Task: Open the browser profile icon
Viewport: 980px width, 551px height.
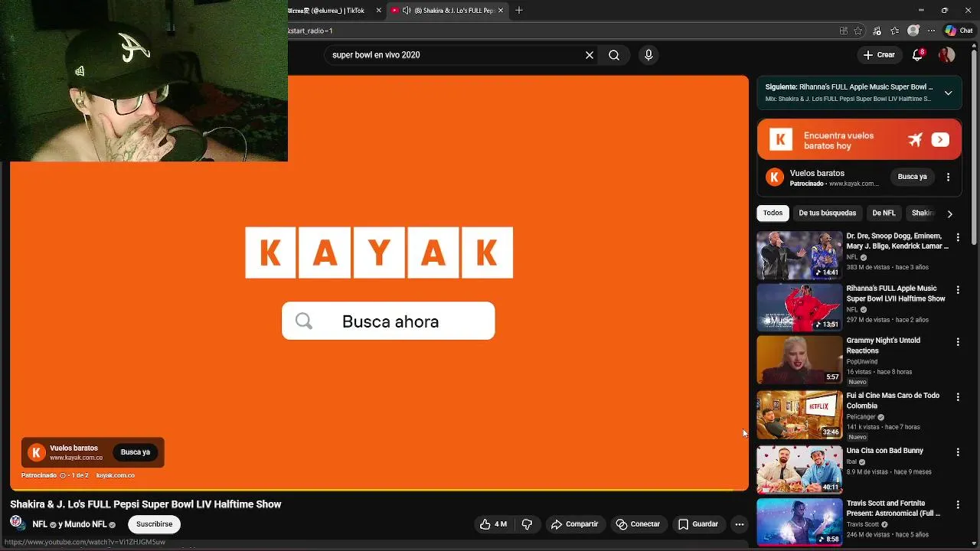Action: [913, 31]
